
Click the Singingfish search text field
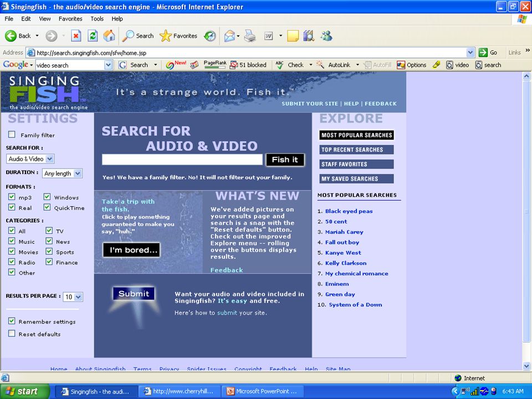click(182, 160)
